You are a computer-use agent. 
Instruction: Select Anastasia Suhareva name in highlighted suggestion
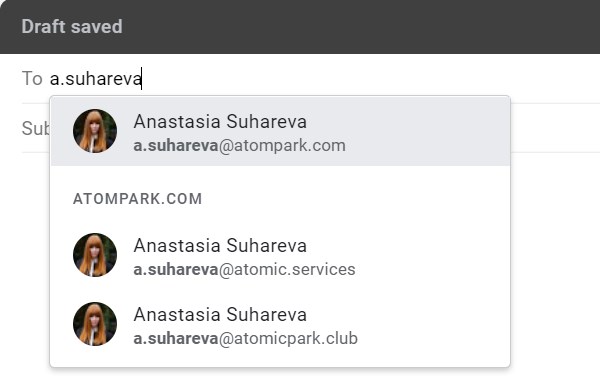click(x=220, y=122)
